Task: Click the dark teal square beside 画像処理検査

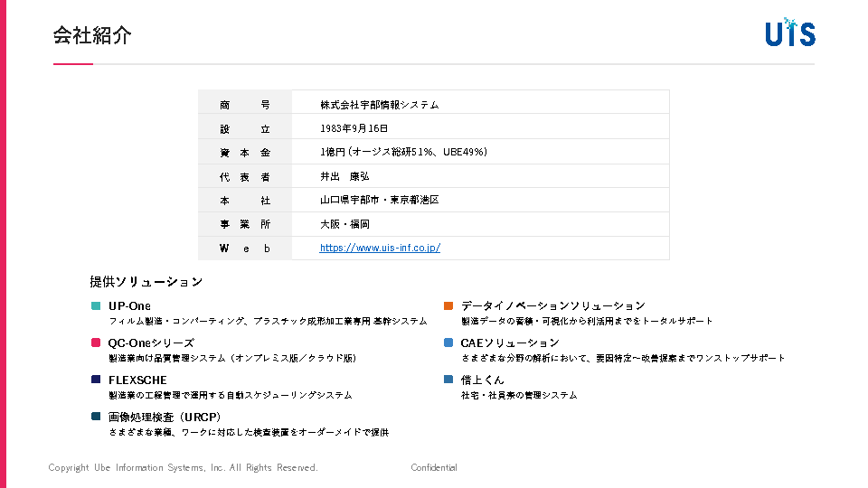Action: point(96,417)
